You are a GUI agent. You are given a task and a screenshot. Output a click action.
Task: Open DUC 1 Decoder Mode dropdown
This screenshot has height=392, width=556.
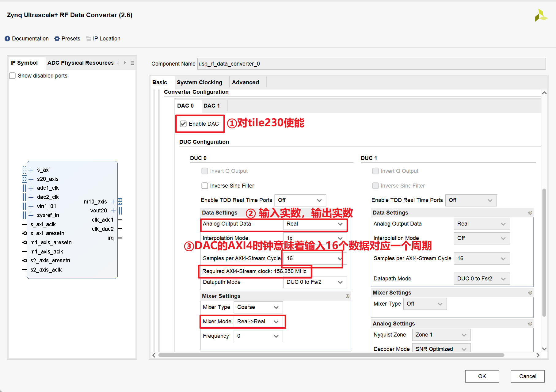tap(441, 348)
